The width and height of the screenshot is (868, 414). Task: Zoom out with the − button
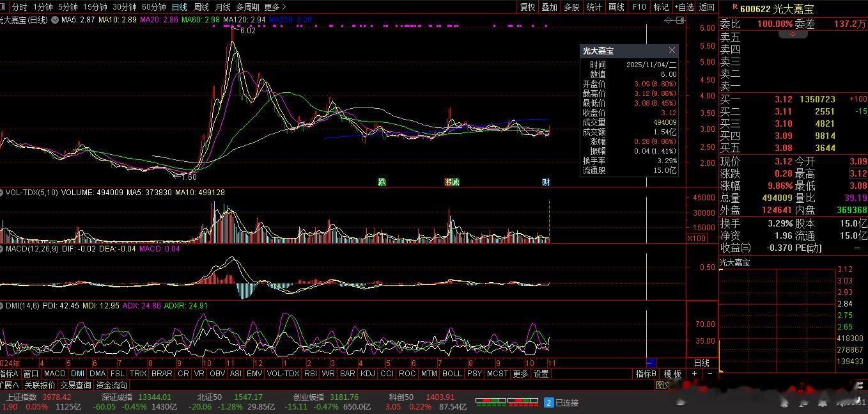click(709, 374)
